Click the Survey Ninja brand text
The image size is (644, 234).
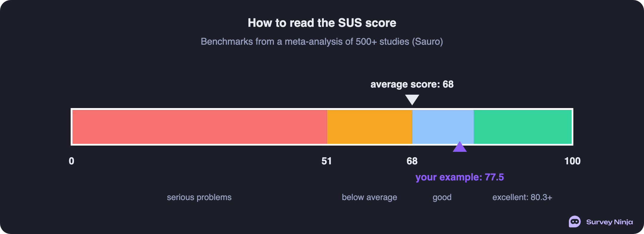coord(609,222)
